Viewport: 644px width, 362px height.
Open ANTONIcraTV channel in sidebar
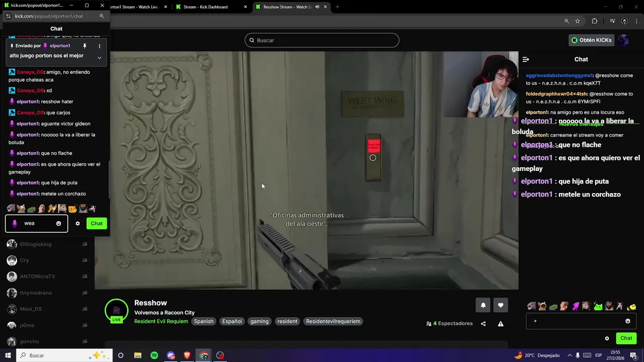point(37,277)
